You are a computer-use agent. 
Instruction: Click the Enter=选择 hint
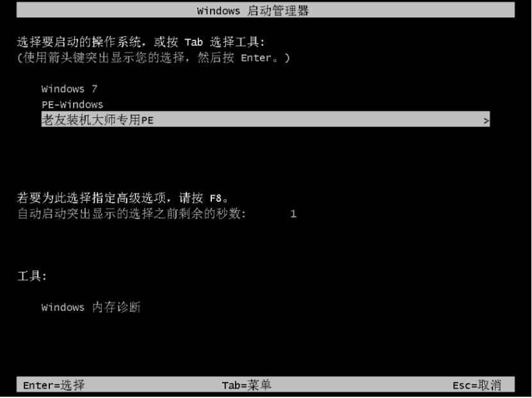click(x=54, y=385)
